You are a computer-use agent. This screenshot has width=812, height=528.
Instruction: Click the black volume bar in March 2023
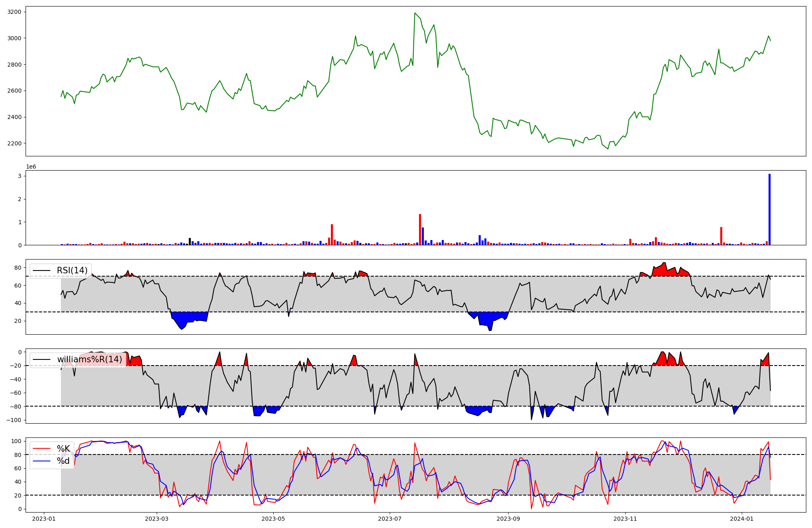tap(190, 242)
